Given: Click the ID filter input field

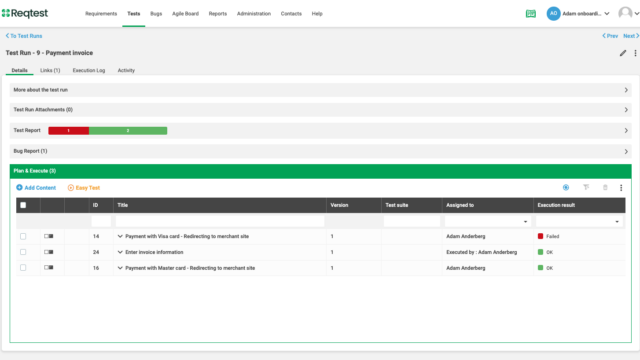Looking at the screenshot, I should tap(101, 222).
